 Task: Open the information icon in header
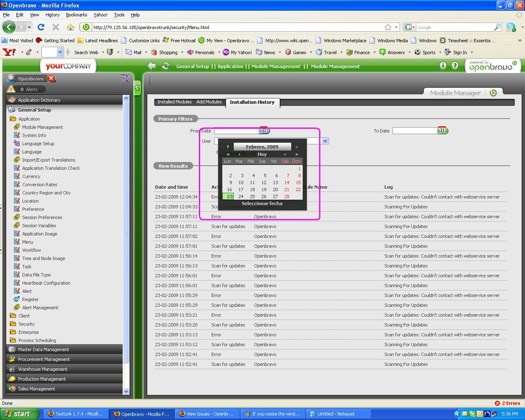coord(443,66)
